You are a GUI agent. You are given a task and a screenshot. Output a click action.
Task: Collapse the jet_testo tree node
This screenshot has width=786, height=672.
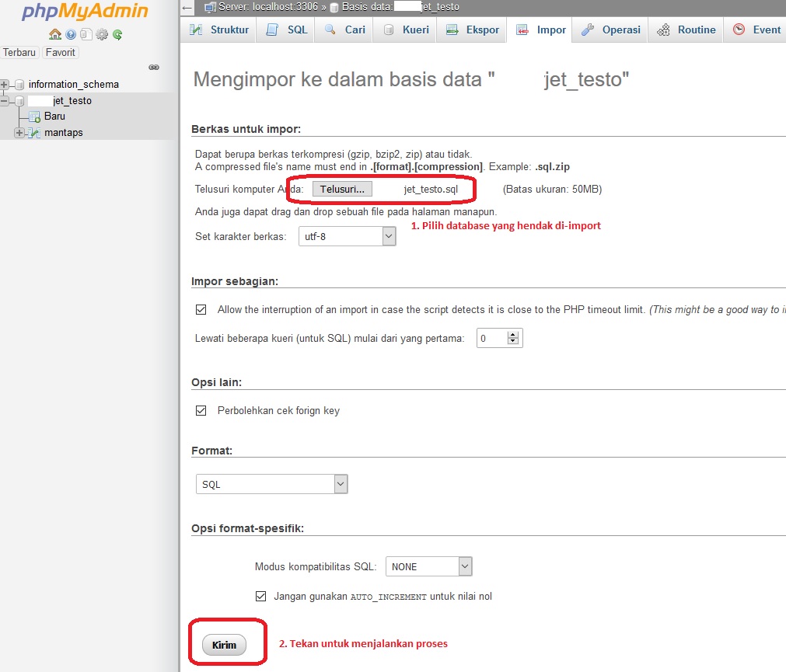pos(4,101)
